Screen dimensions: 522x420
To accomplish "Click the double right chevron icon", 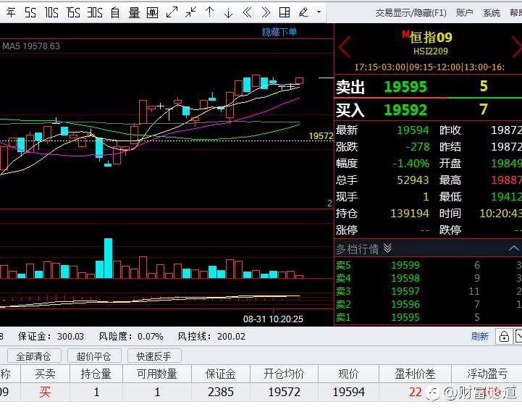I will pyautogui.click(x=266, y=12).
